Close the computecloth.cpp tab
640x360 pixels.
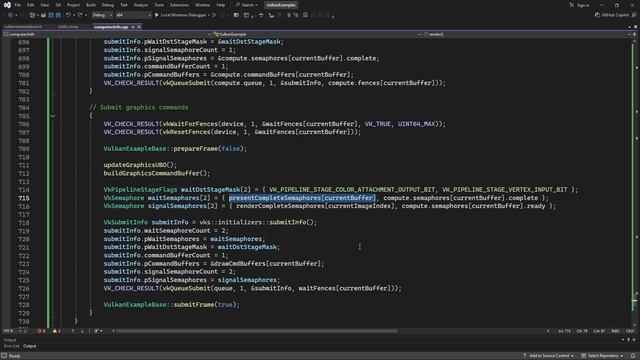pyautogui.click(x=139, y=27)
